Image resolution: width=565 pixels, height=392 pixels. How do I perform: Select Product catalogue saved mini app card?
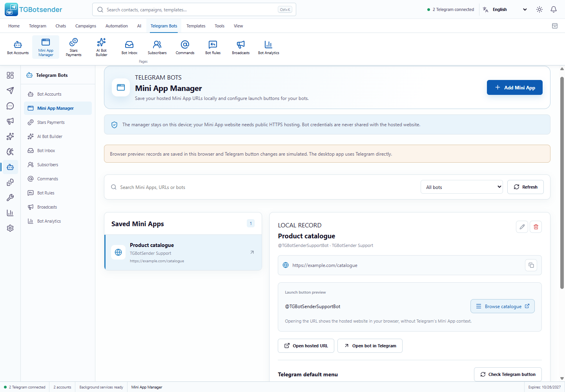(x=183, y=252)
